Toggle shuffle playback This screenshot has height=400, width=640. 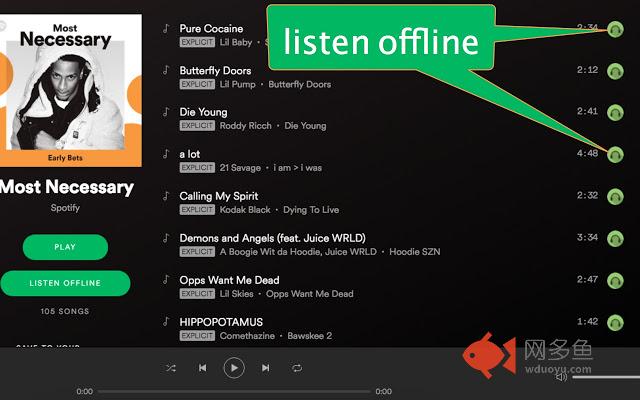tap(171, 368)
